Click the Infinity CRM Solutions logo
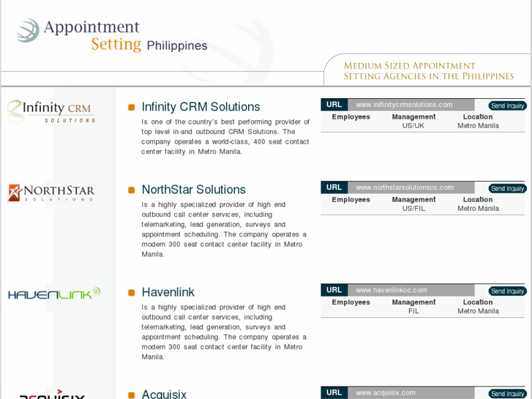The image size is (532, 399). pyautogui.click(x=51, y=111)
